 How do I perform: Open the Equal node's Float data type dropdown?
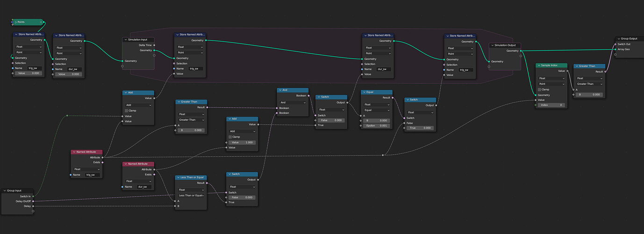[x=376, y=104]
